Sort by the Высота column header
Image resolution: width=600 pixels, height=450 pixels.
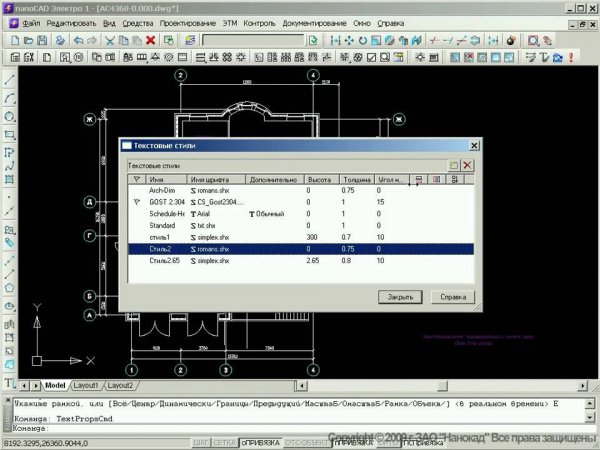click(322, 179)
